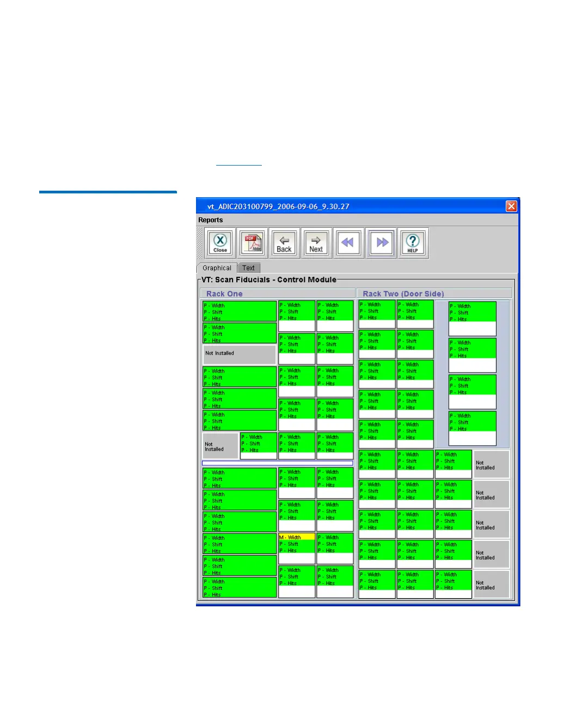588x706 pixels.
Task: Open the Reports menu
Action: coord(211,220)
